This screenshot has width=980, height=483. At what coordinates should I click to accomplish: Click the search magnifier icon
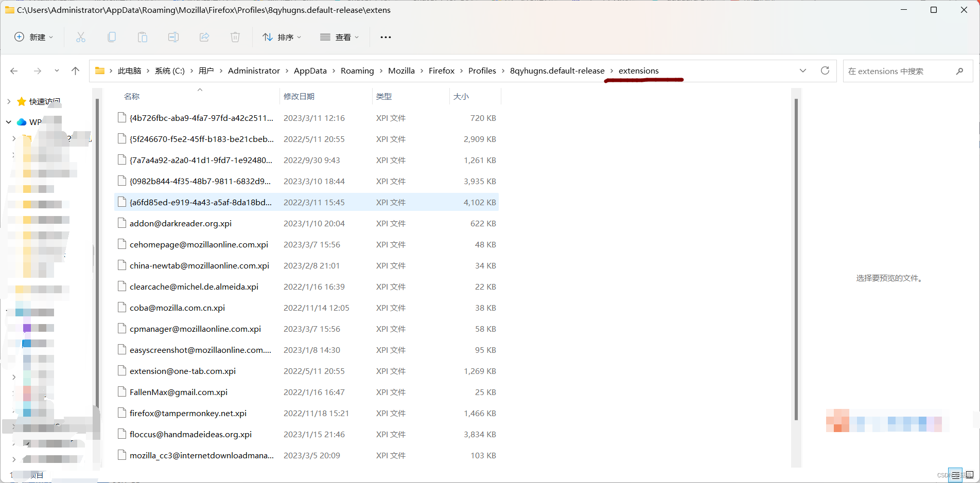(x=960, y=71)
